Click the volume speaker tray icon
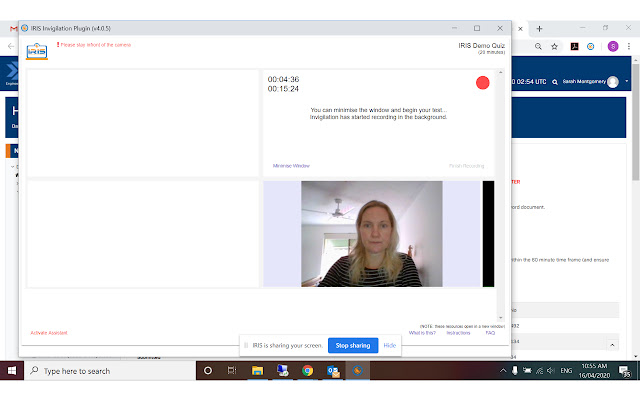Screen dimensions: 640x400 551,371
